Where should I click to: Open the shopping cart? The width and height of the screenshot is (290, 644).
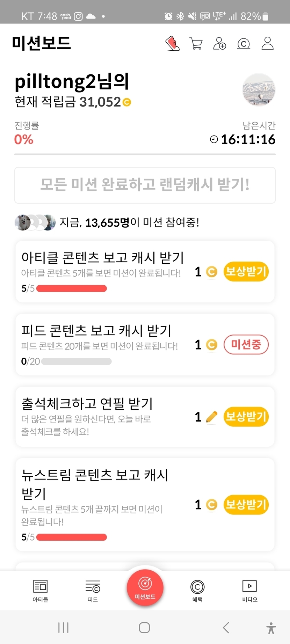coord(196,44)
